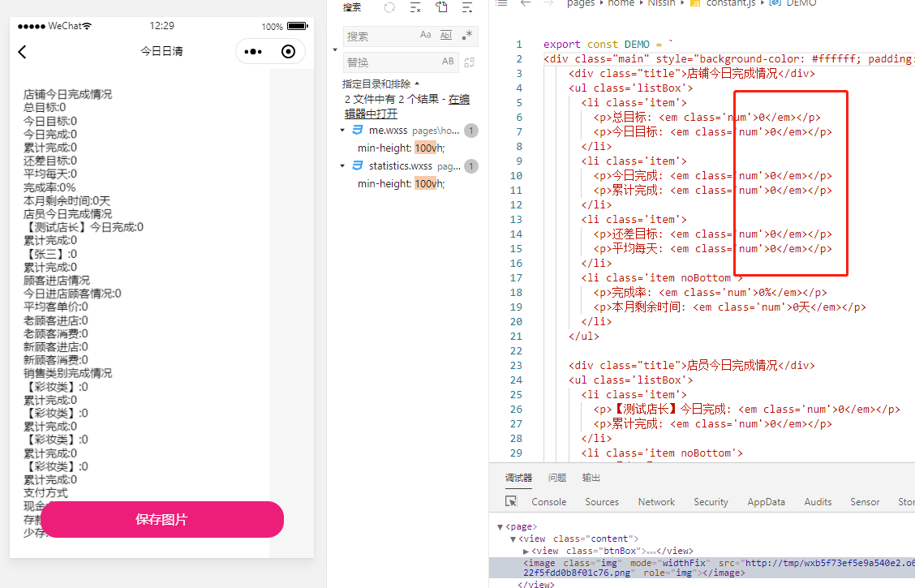Toggle match case (Aa) in the search box
This screenshot has width=915, height=588.
tap(425, 35)
